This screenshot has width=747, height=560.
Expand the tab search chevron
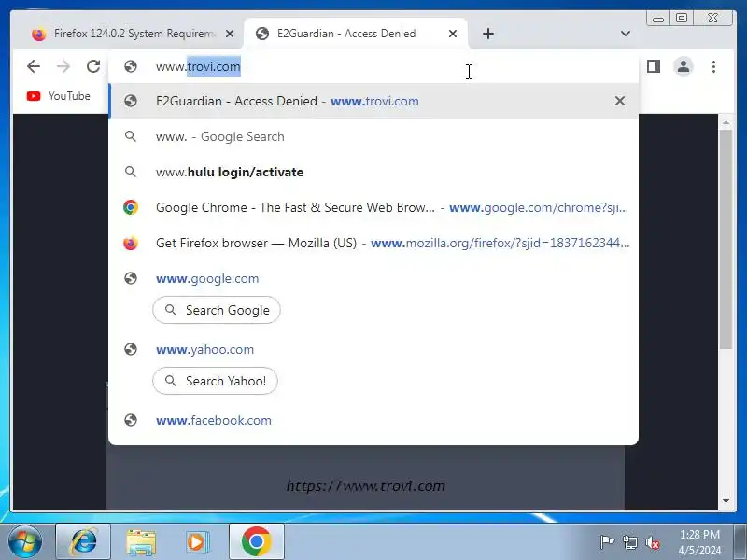click(x=626, y=34)
